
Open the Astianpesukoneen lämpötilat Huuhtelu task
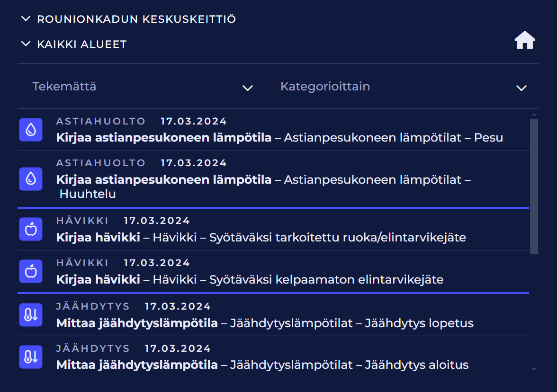265,186
